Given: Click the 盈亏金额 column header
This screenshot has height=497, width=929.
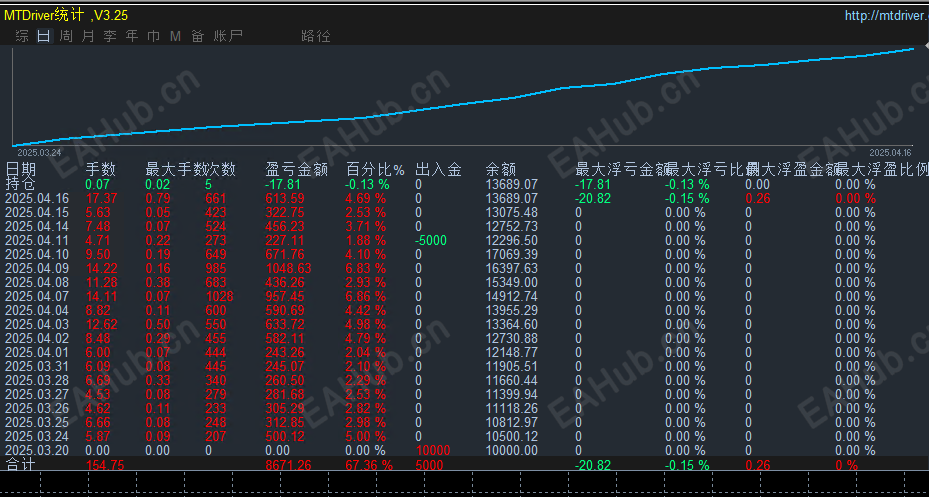Looking at the screenshot, I should [x=297, y=171].
